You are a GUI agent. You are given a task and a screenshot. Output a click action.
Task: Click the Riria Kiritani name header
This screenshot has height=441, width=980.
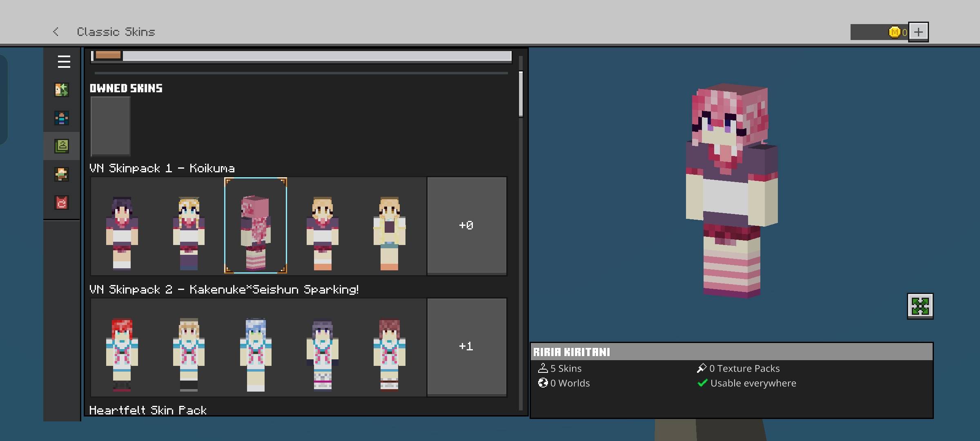[x=572, y=352]
